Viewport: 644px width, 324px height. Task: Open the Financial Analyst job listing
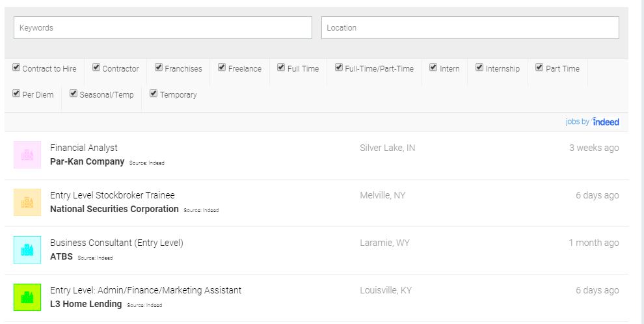click(84, 148)
